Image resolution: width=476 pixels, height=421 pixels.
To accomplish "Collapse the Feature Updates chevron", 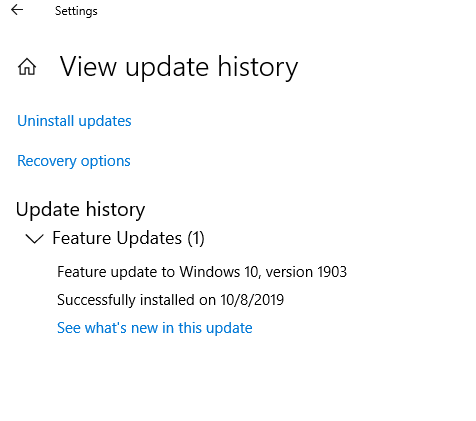I will point(34,239).
